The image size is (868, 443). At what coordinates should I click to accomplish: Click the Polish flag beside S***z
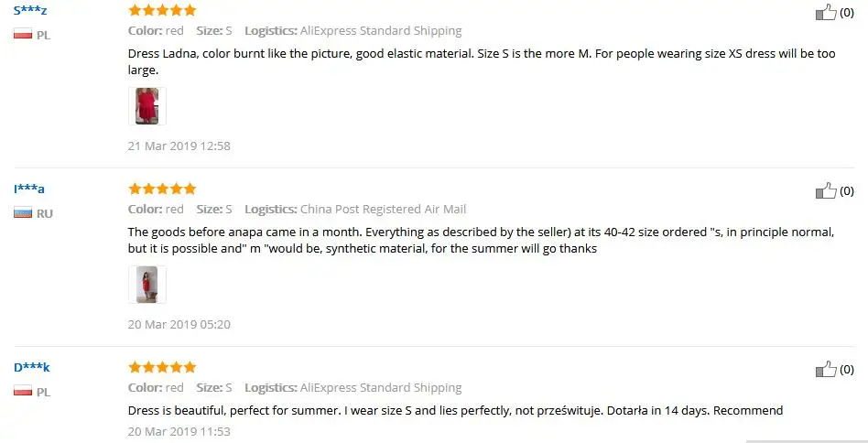point(23,34)
